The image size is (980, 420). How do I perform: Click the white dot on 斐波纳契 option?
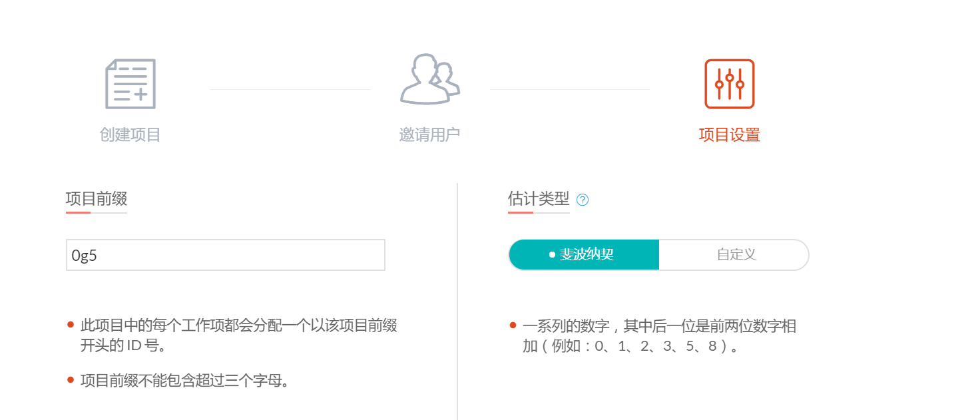point(552,255)
